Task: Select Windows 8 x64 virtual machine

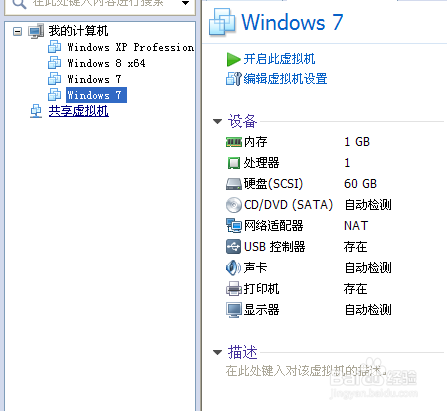Action: click(x=106, y=63)
